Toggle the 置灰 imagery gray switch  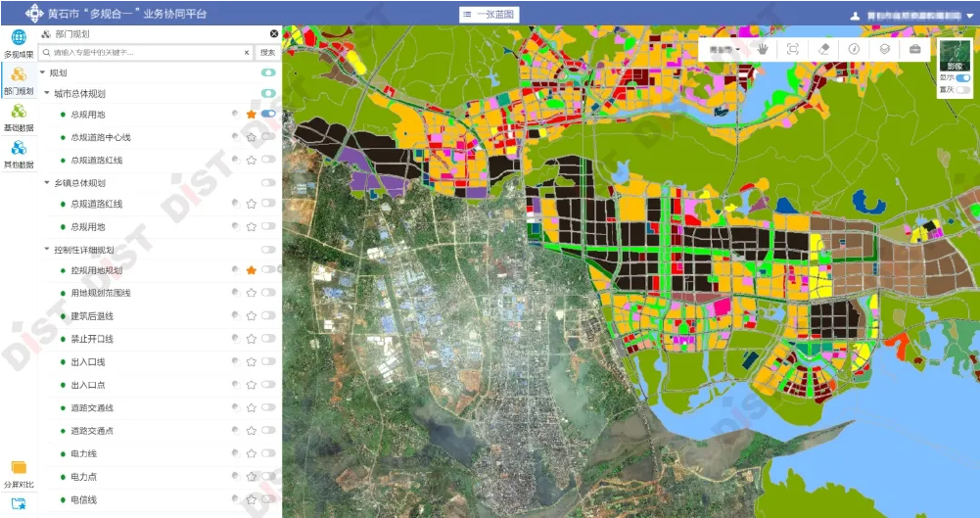[964, 89]
